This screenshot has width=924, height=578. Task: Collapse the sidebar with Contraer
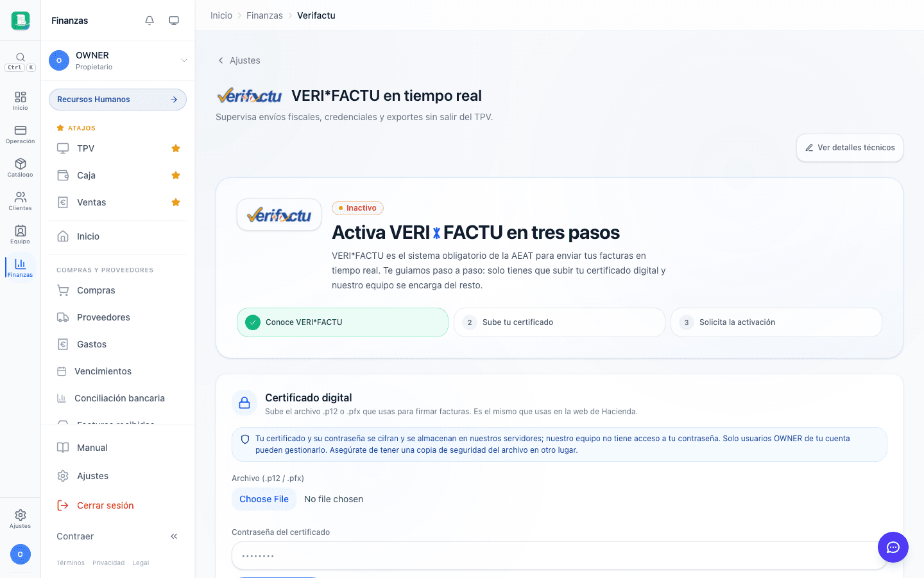(x=118, y=536)
